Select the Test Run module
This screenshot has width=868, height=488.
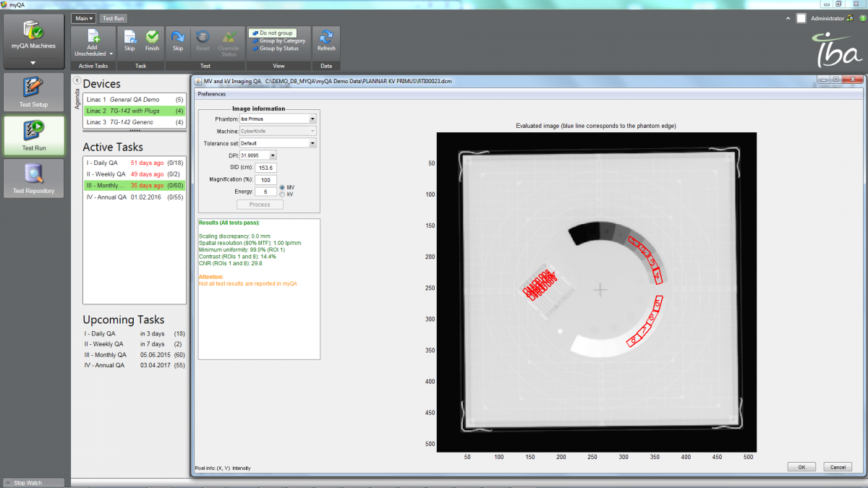click(x=33, y=135)
